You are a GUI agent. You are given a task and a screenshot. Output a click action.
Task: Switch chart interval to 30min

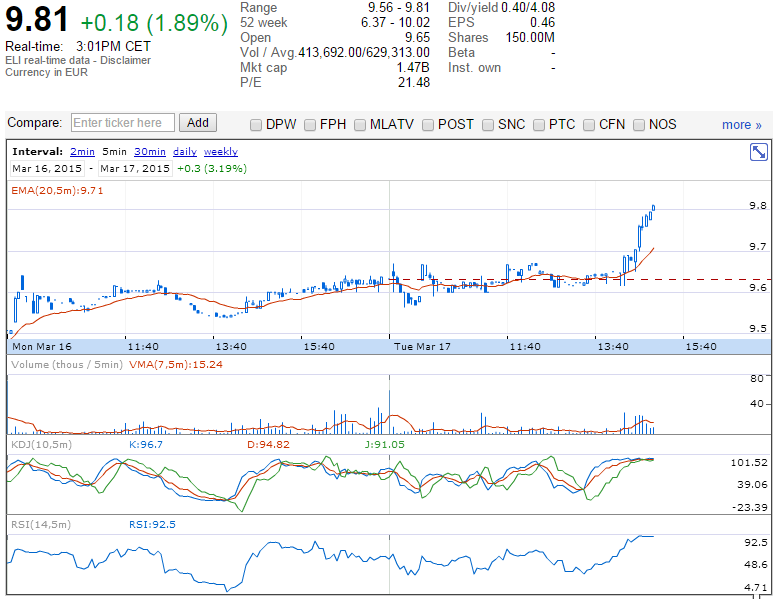[x=150, y=151]
